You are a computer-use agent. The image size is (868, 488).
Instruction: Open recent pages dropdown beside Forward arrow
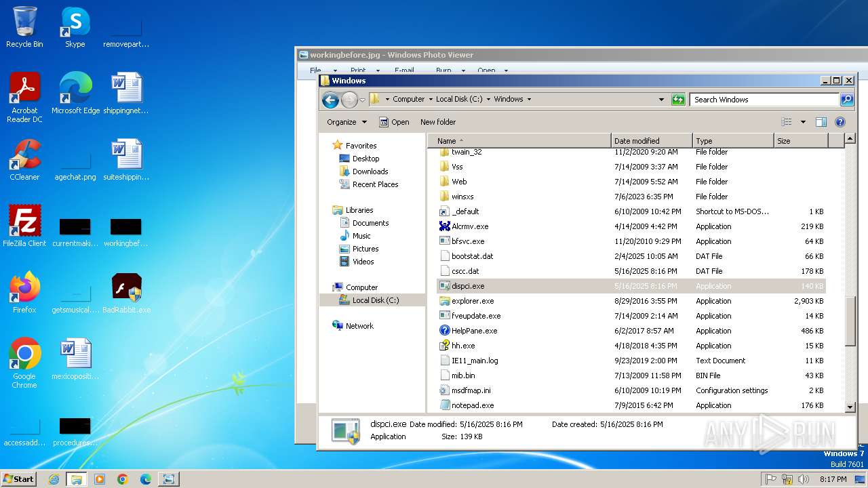click(x=362, y=100)
